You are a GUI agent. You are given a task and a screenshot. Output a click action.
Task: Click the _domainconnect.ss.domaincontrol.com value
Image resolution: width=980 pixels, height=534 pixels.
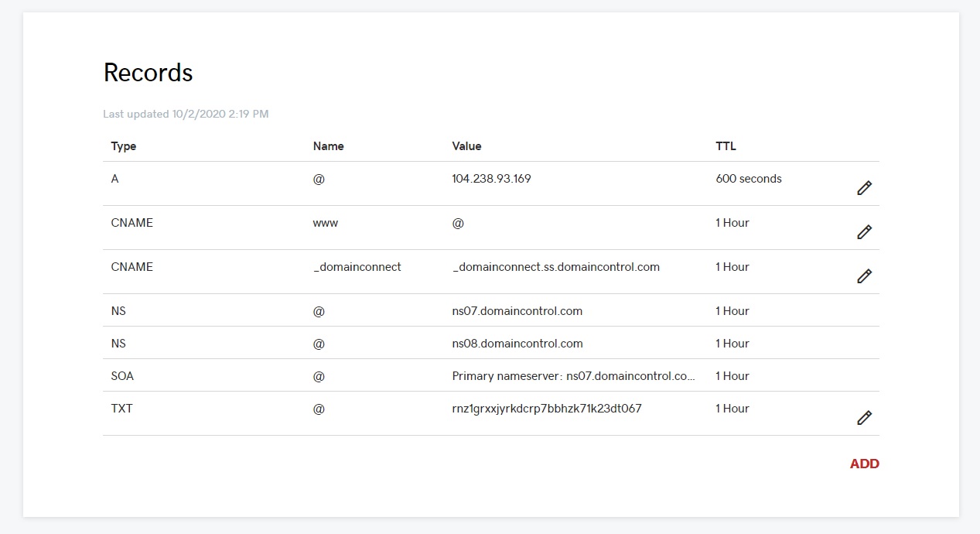(555, 267)
